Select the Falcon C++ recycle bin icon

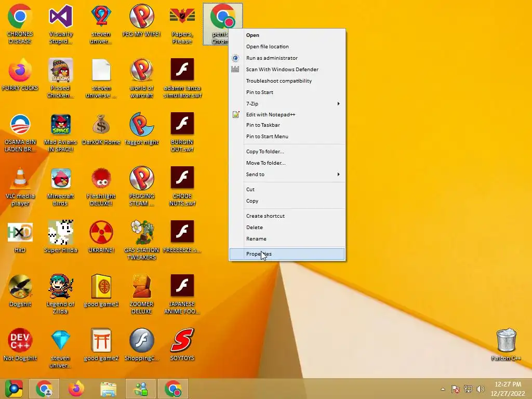point(506,345)
